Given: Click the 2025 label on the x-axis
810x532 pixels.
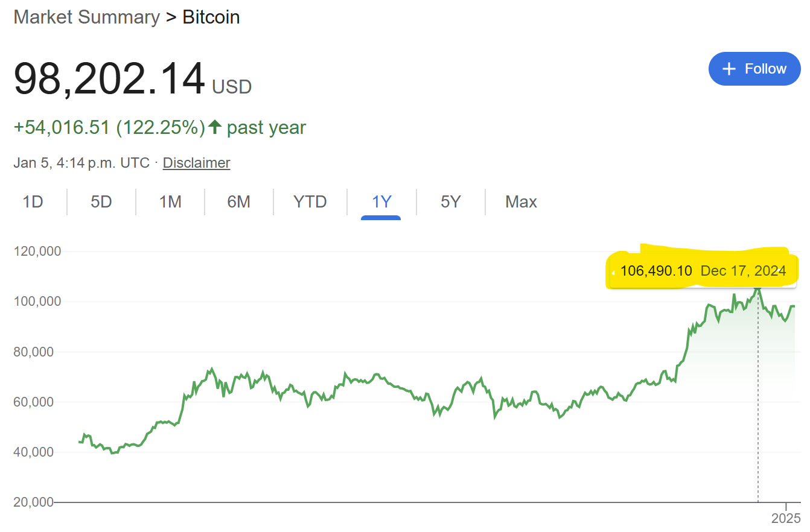Looking at the screenshot, I should pyautogui.click(x=786, y=518).
